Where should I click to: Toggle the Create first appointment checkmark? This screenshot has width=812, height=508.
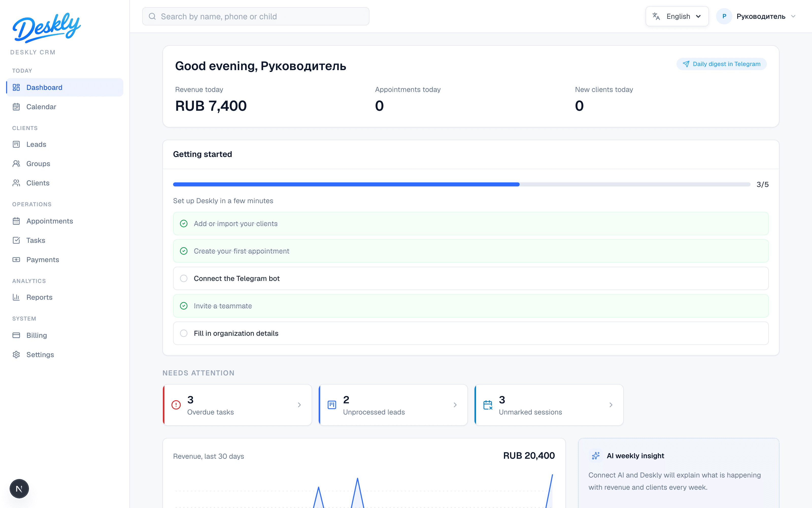(183, 251)
